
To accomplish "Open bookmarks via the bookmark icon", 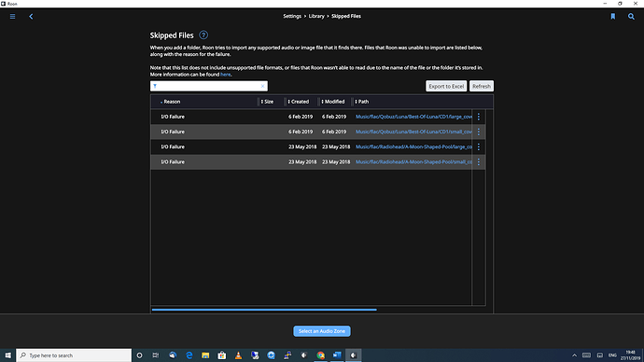I will (x=613, y=17).
